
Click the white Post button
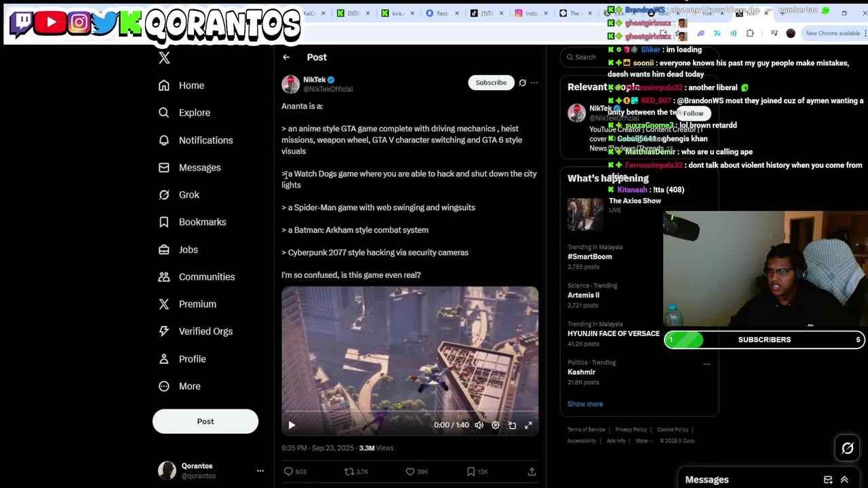tap(205, 422)
